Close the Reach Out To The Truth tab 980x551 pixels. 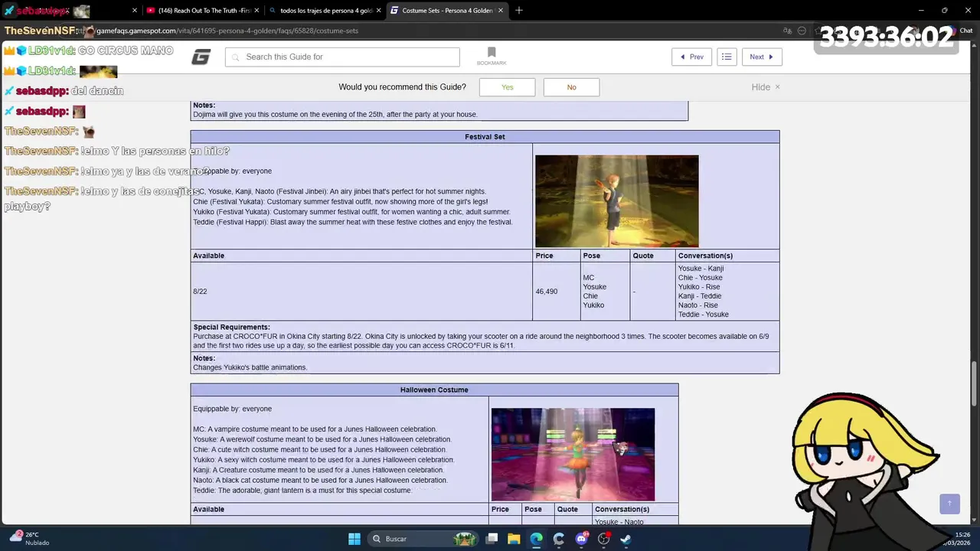tap(256, 11)
